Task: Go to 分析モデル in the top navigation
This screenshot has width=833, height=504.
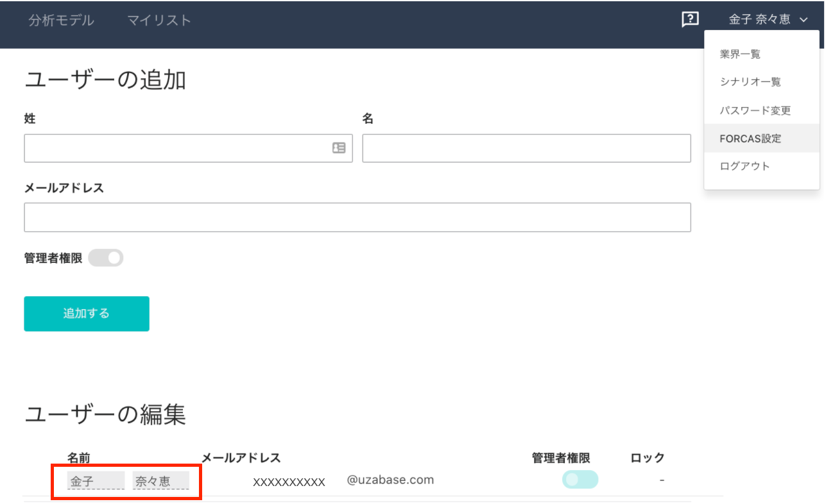Action: click(x=61, y=21)
